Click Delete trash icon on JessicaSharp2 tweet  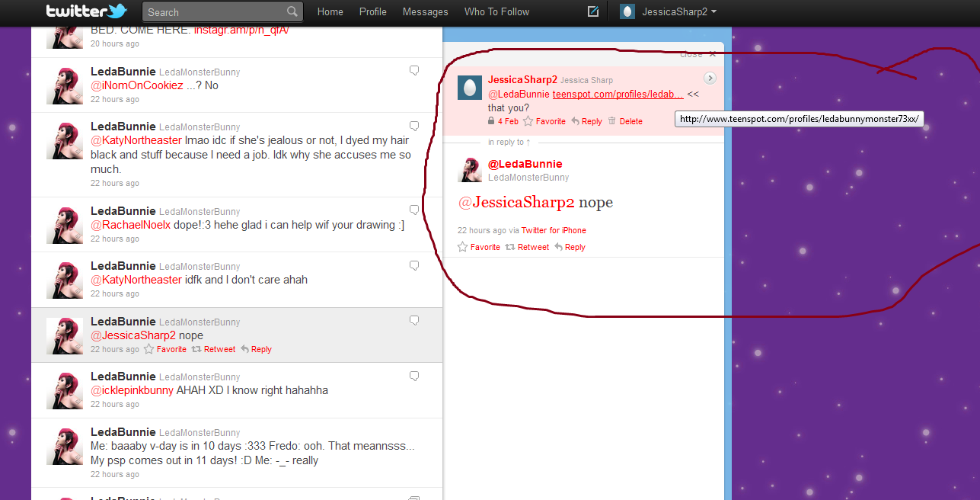click(x=611, y=121)
